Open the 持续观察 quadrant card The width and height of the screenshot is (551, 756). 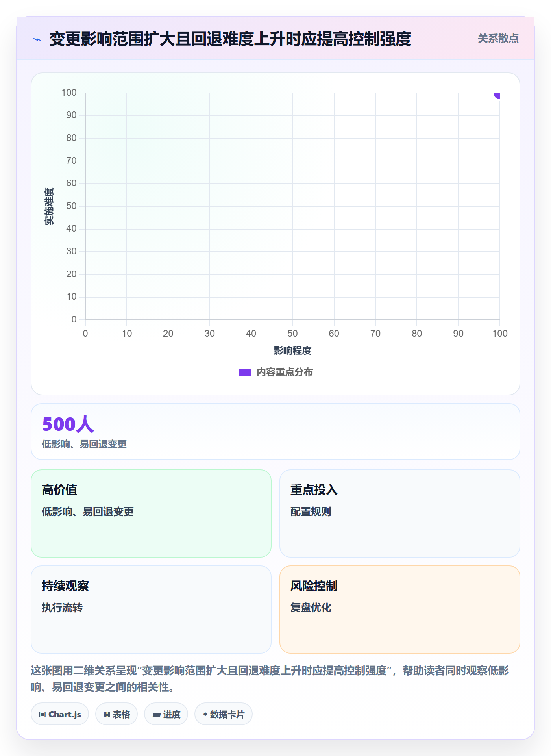coord(151,610)
